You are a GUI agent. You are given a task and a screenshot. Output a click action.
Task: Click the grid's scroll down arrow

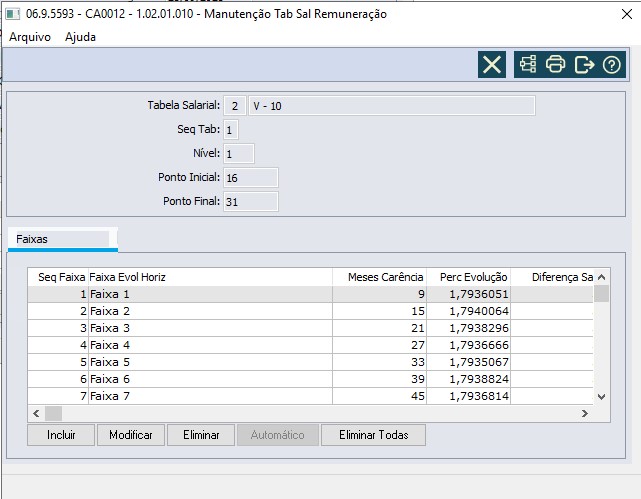(x=601, y=396)
